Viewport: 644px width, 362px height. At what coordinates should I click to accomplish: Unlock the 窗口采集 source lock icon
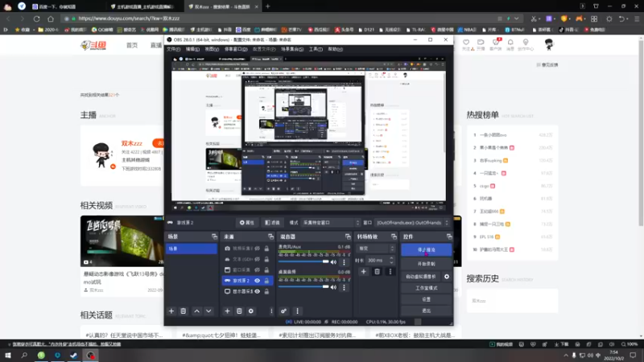pyautogui.click(x=266, y=269)
